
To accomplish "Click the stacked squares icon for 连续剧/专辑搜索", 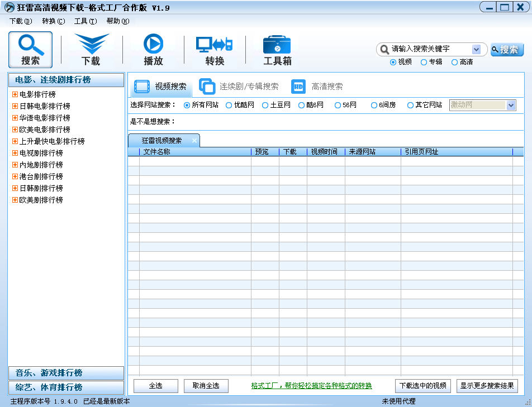I will 207,87.
